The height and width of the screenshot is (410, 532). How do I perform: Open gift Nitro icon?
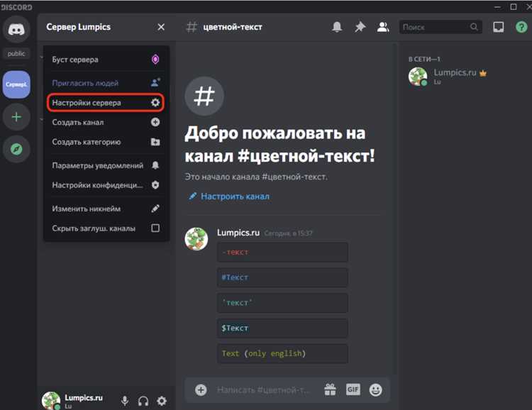(330, 389)
